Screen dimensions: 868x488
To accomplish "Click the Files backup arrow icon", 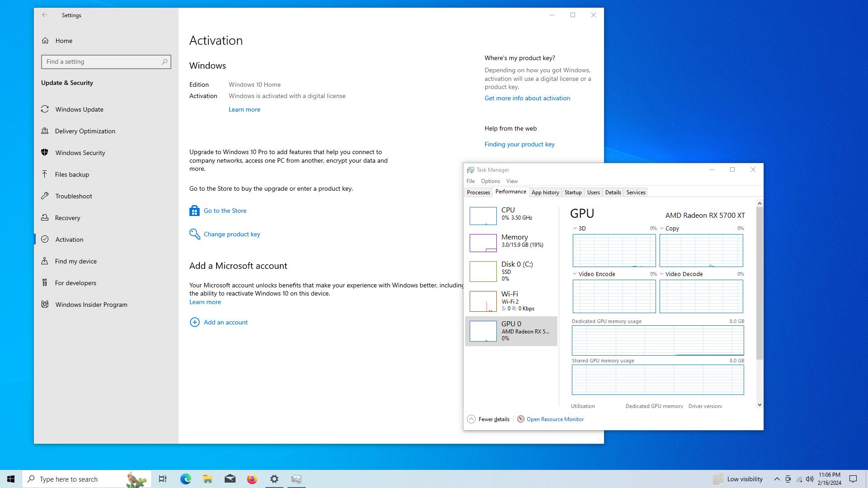I will point(45,174).
